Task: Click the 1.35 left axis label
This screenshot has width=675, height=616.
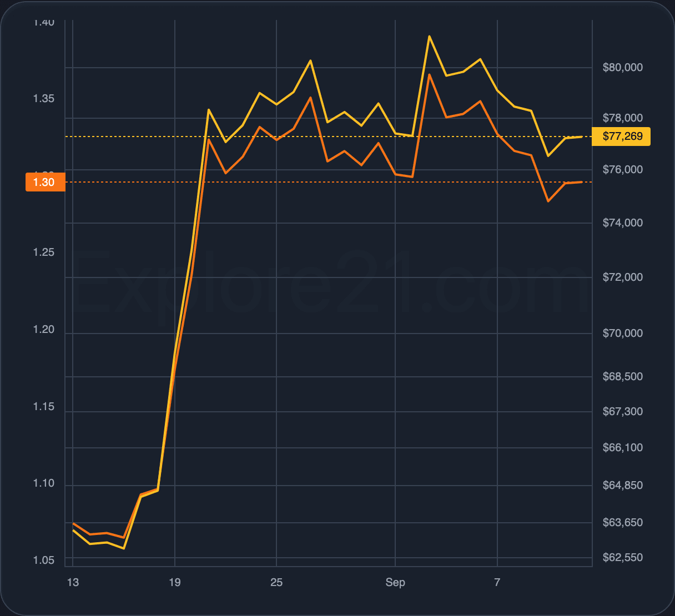Action: (x=44, y=99)
